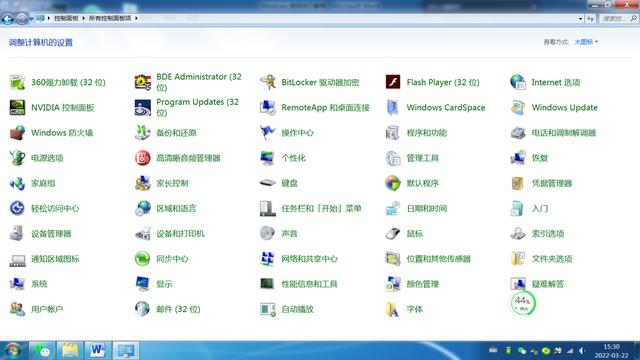Expand the arrow after 所有控制面板项 breadcrumb
The height and width of the screenshot is (360, 640).
tap(136, 18)
